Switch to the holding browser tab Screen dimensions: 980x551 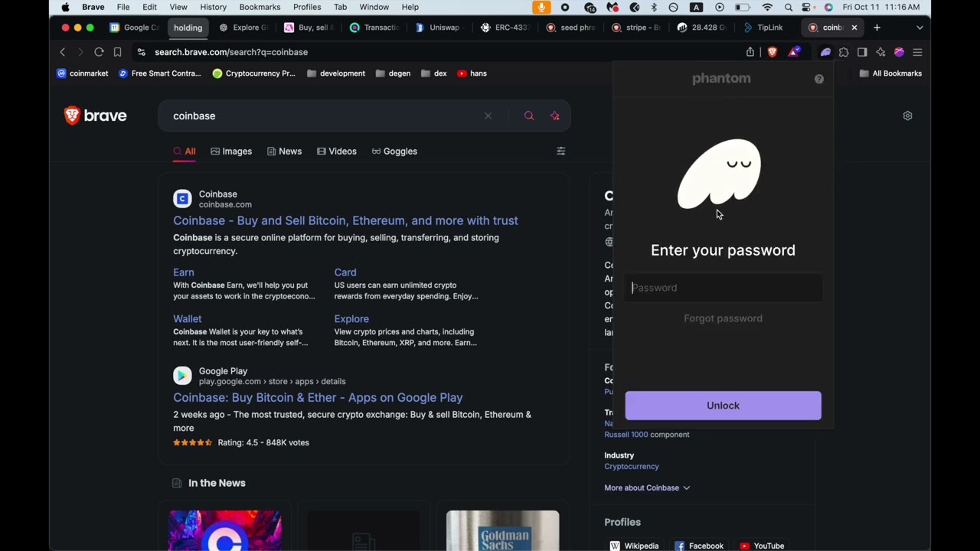(x=188, y=28)
